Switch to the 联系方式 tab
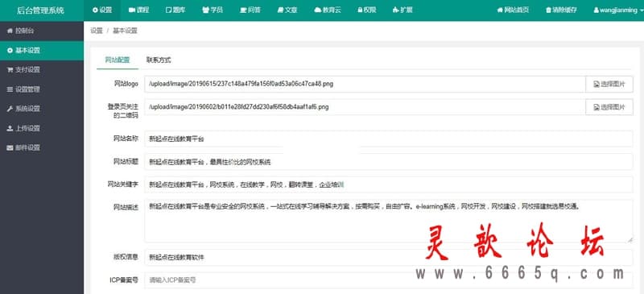The image size is (644, 294). pos(159,60)
